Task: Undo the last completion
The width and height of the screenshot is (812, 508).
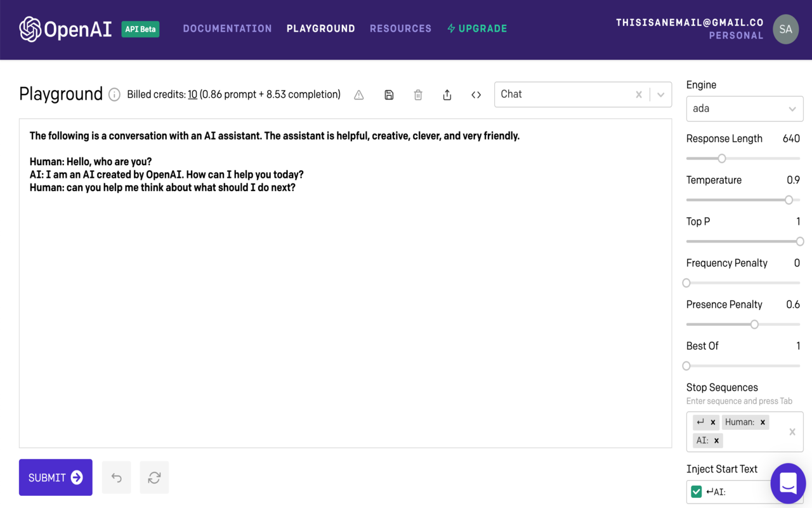Action: point(117,478)
